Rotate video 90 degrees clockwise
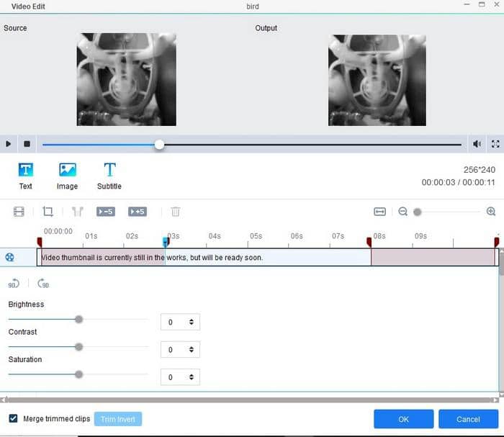 [43, 284]
